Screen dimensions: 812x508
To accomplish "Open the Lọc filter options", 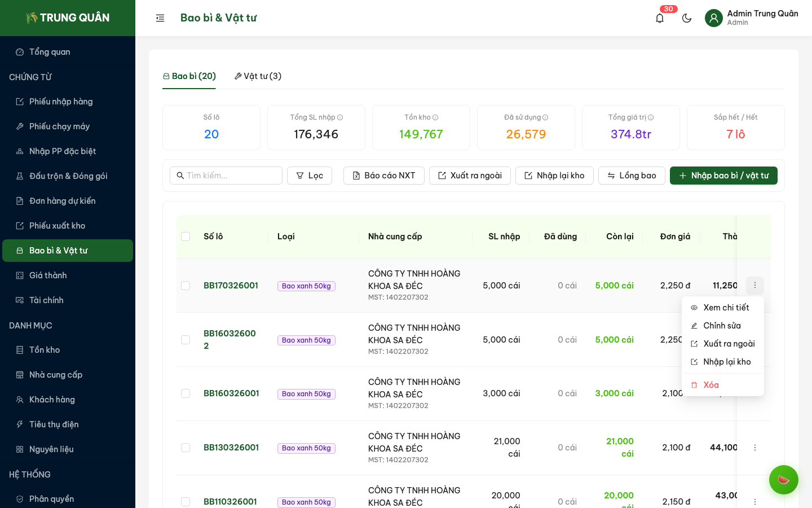I will pos(310,176).
